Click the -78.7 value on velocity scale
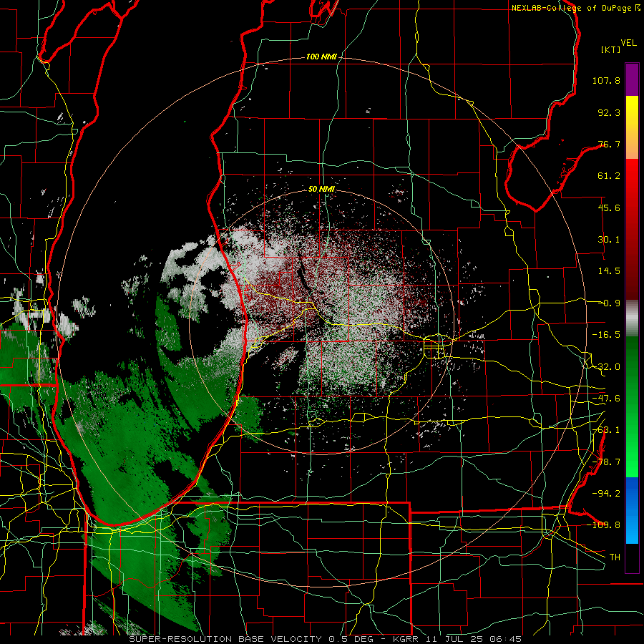 (x=606, y=462)
